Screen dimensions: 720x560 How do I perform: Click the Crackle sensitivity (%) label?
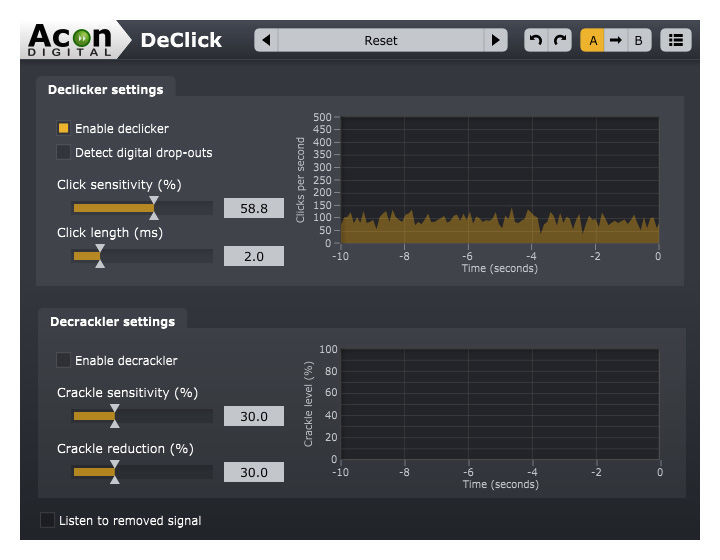(127, 393)
